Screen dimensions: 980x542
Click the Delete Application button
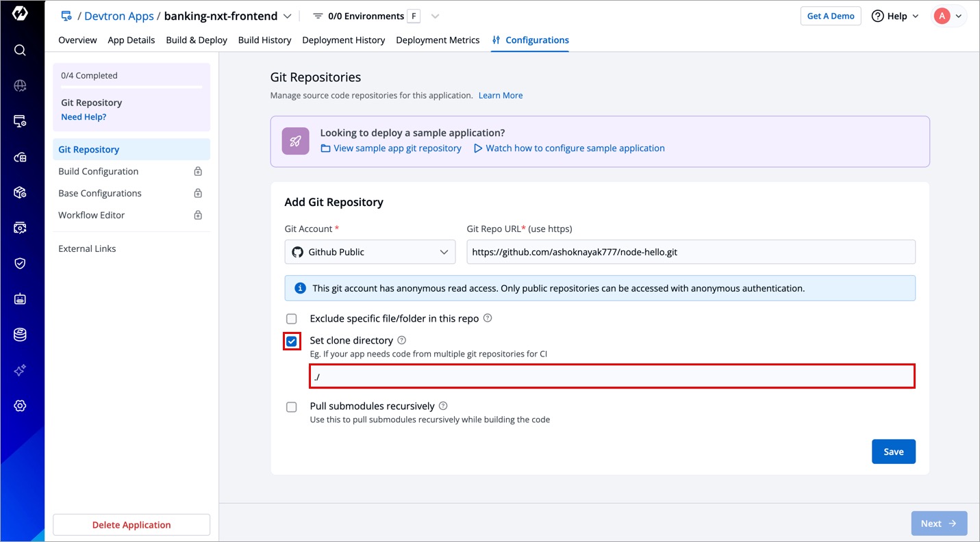point(131,525)
